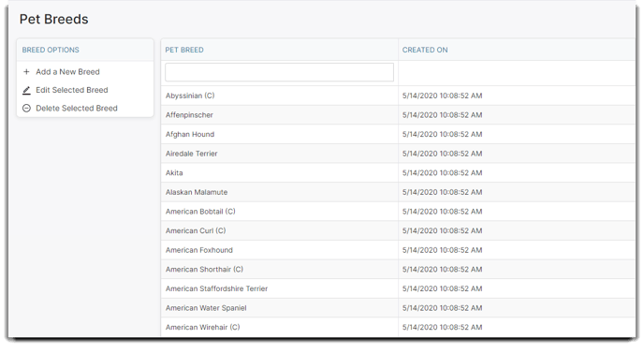Click the created date in the Abyssinian row

coord(443,96)
